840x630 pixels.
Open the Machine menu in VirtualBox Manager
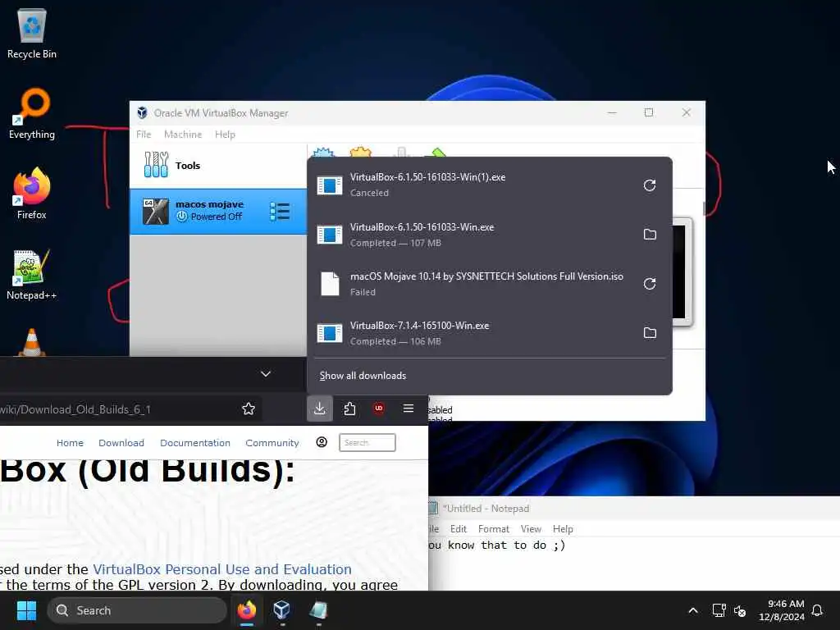183,135
